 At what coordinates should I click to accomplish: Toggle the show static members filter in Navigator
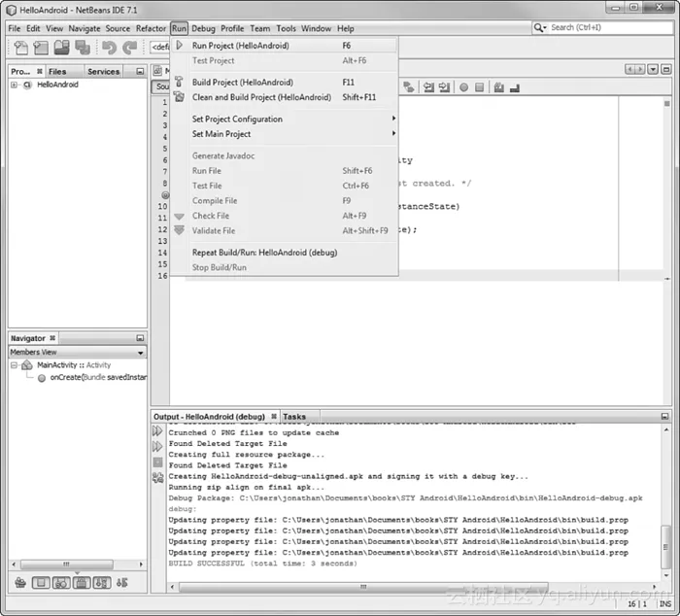[64, 583]
